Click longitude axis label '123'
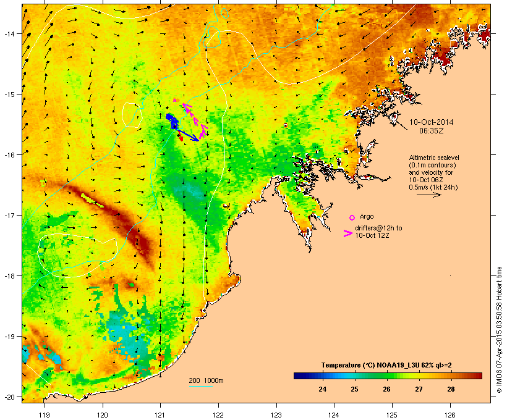 (276, 415)
